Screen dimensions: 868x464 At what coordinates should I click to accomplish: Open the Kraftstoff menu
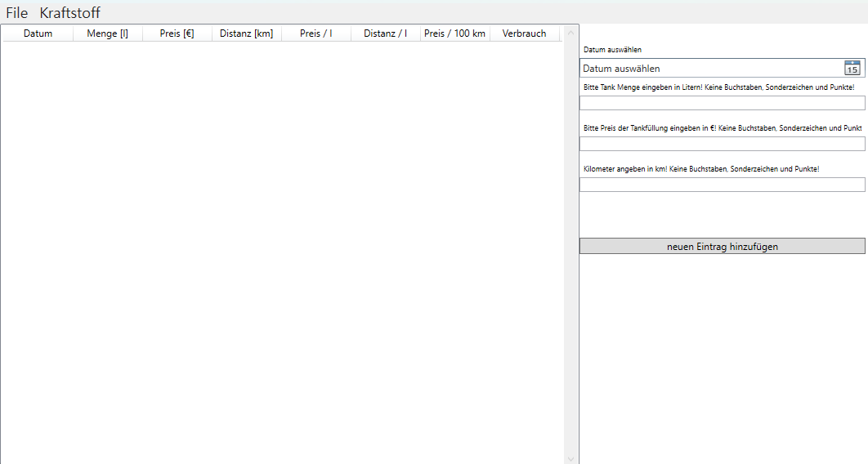point(69,13)
